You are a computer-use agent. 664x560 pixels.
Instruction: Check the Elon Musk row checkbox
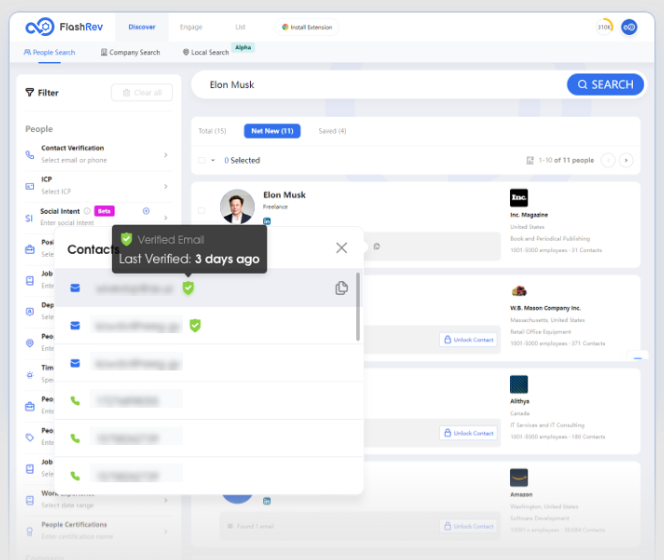(x=202, y=210)
